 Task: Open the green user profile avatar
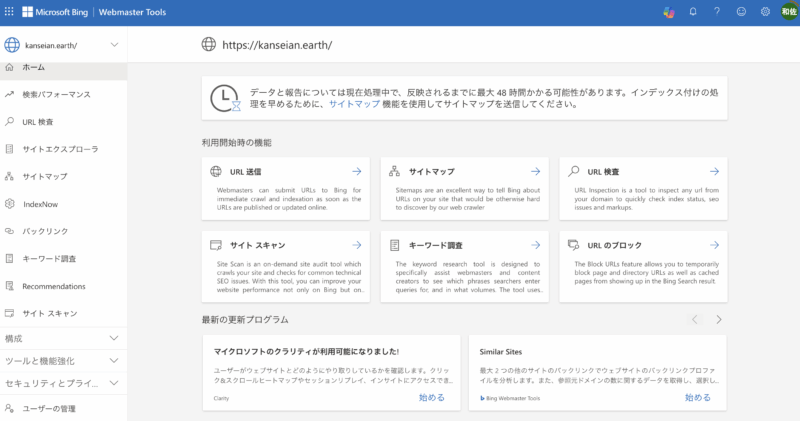coord(789,12)
